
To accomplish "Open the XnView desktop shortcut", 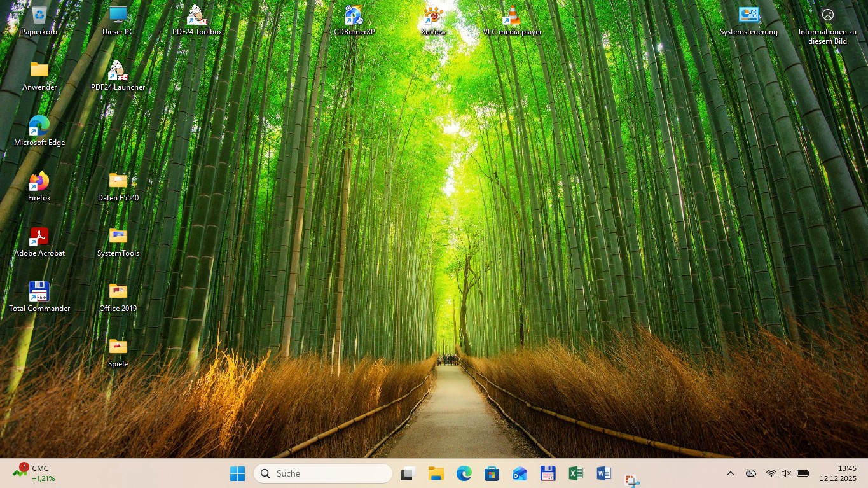I will [433, 18].
